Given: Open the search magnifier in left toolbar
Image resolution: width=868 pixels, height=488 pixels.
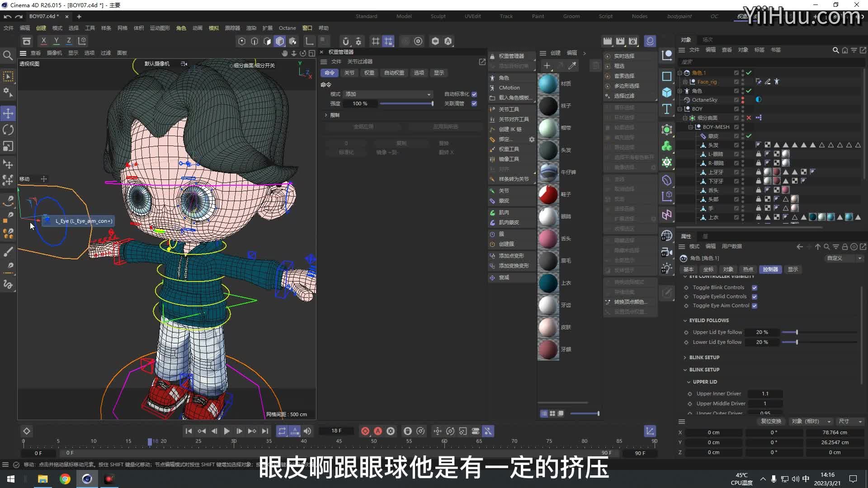Looking at the screenshot, I should [x=8, y=56].
